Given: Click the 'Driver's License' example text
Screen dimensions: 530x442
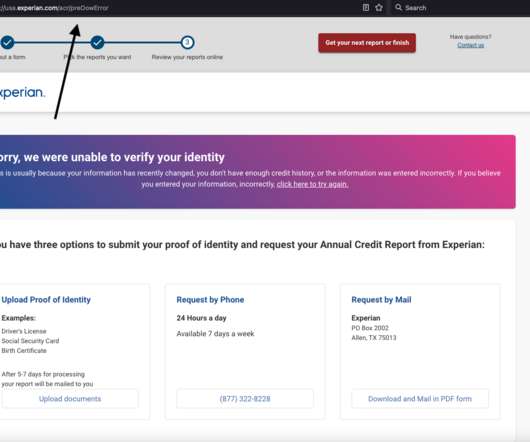Looking at the screenshot, I should pos(24,331).
